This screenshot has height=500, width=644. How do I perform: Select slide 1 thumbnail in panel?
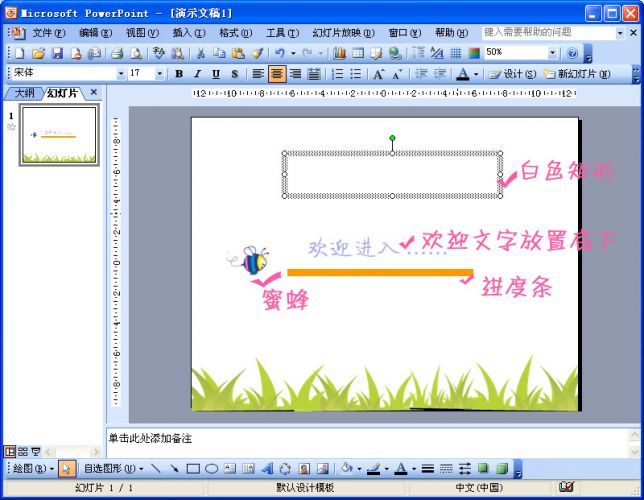point(58,135)
